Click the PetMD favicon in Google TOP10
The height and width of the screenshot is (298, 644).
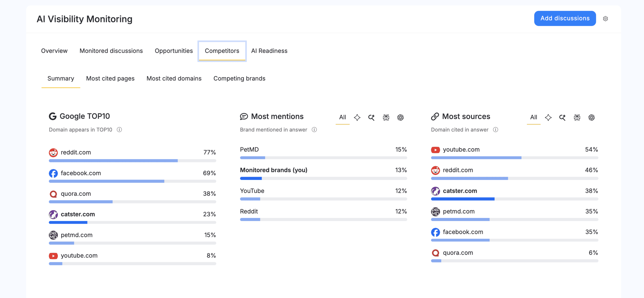click(x=53, y=235)
